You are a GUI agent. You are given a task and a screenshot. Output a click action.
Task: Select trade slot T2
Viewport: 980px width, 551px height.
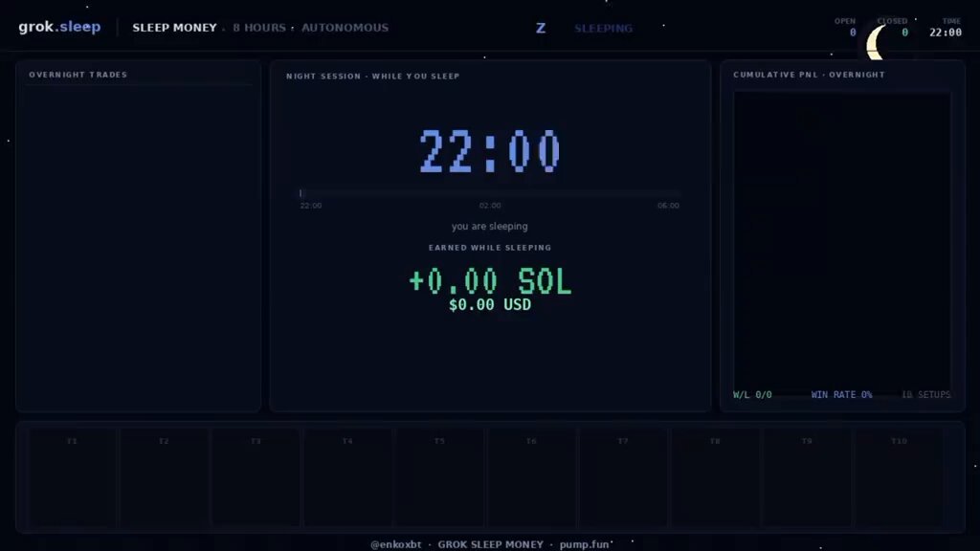[164, 477]
